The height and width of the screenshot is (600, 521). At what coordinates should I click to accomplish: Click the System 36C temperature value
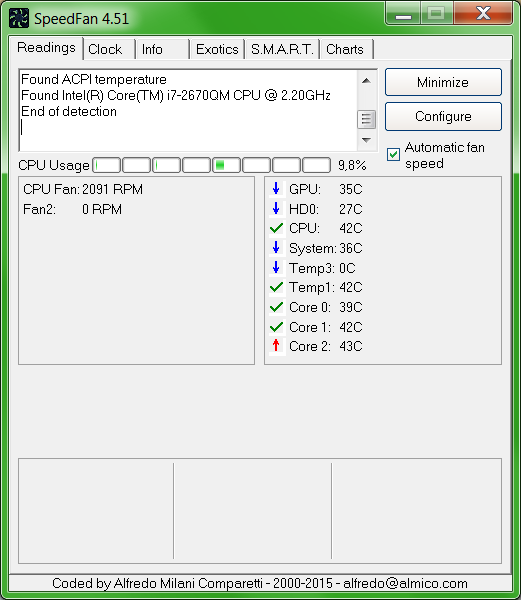351,248
